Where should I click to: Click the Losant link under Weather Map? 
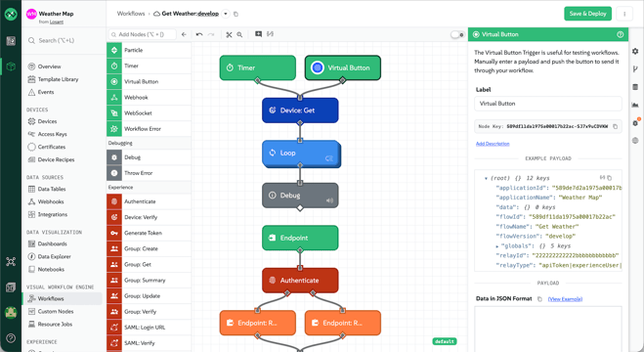[57, 22]
